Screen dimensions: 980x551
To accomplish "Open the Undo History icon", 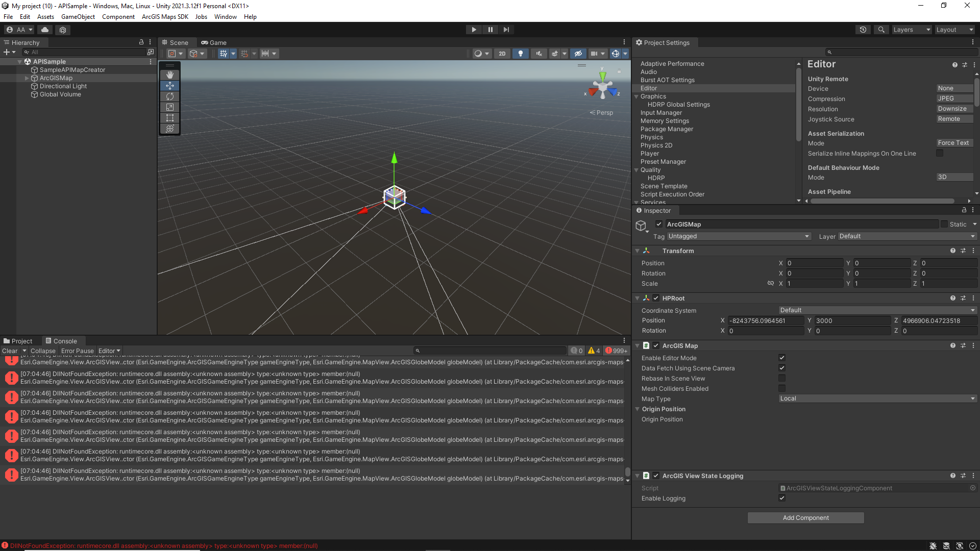I will pyautogui.click(x=863, y=30).
